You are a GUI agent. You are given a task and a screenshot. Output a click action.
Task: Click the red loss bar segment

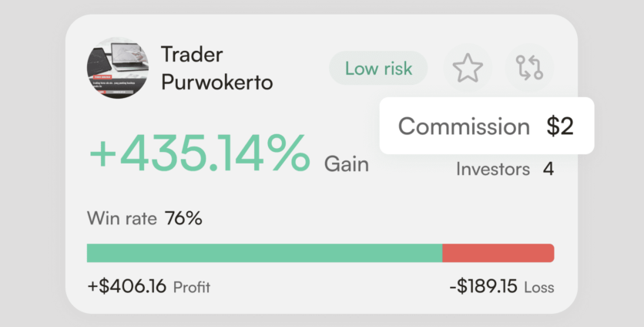click(498, 253)
